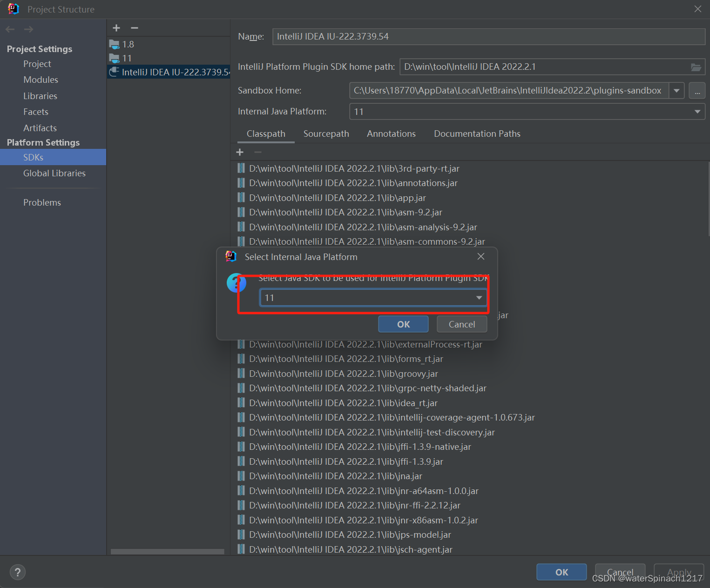This screenshot has width=710, height=588.
Task: Select groovy.jar classpath entry
Action: pos(344,374)
